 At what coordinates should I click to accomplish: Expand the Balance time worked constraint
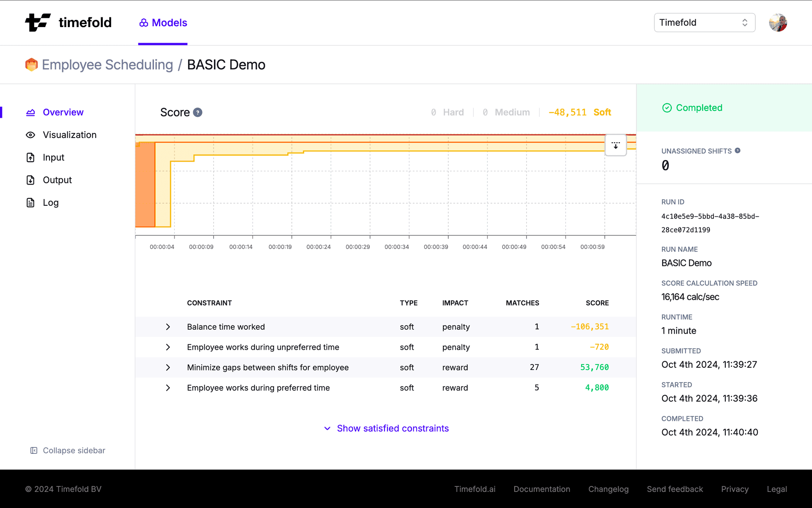point(168,327)
